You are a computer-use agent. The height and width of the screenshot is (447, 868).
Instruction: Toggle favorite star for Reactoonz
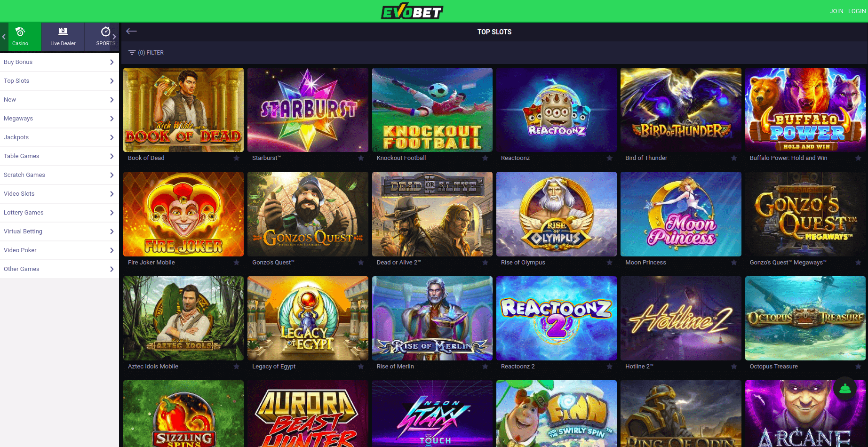610,158
